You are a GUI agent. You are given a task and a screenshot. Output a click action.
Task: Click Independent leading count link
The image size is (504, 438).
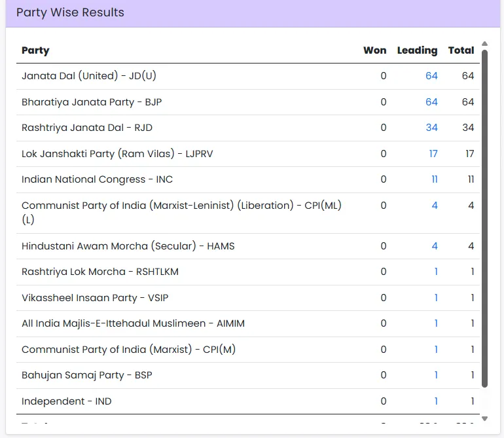pos(436,401)
